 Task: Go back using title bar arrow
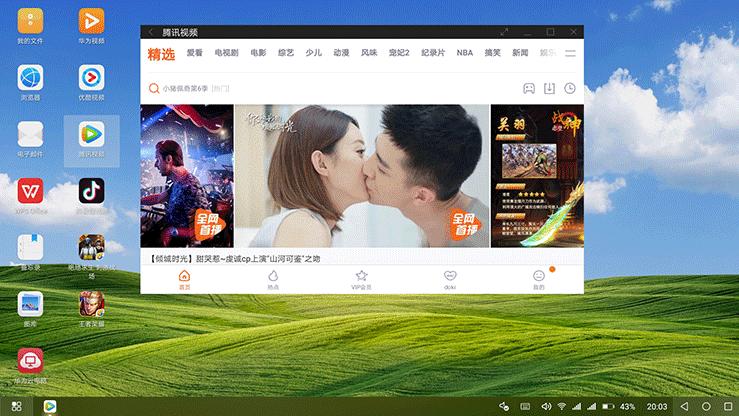pos(151,32)
